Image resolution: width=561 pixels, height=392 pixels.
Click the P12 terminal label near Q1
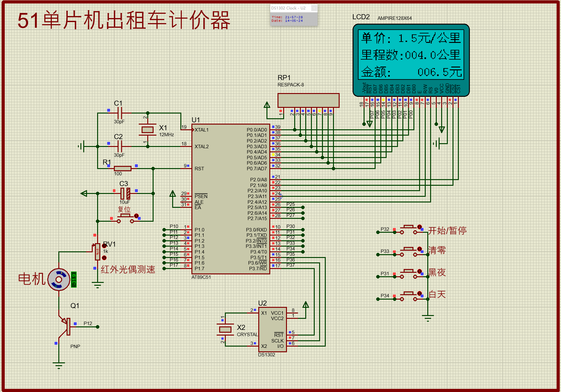click(x=88, y=323)
